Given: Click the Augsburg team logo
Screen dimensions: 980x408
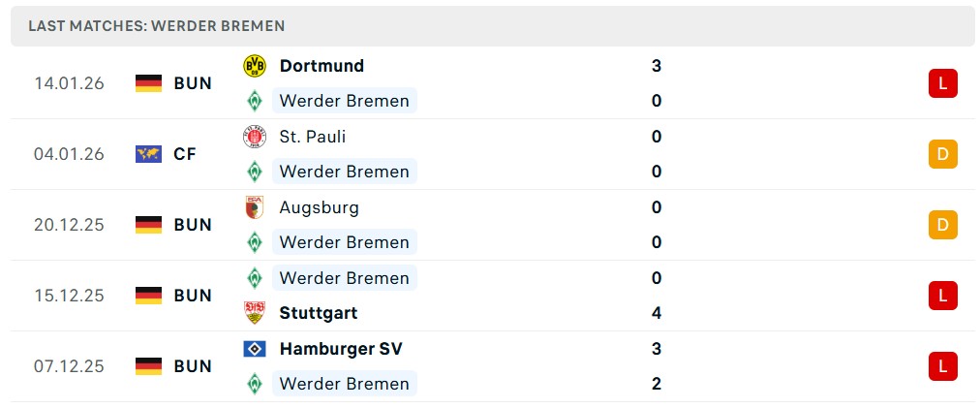Looking at the screenshot, I should 254,207.
